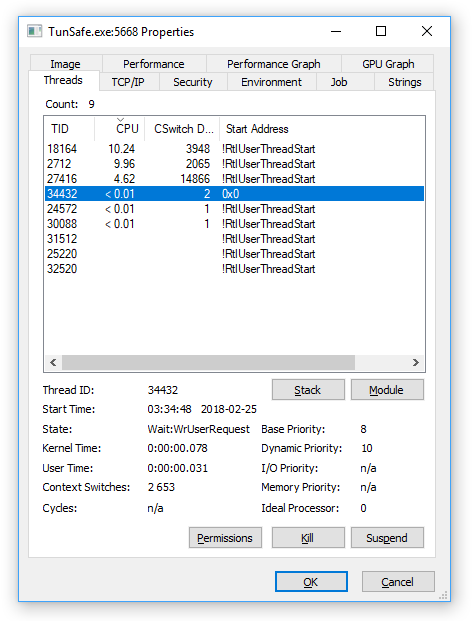This screenshot has width=472, height=621.
Task: Select thread row 32520
Action: point(234,269)
